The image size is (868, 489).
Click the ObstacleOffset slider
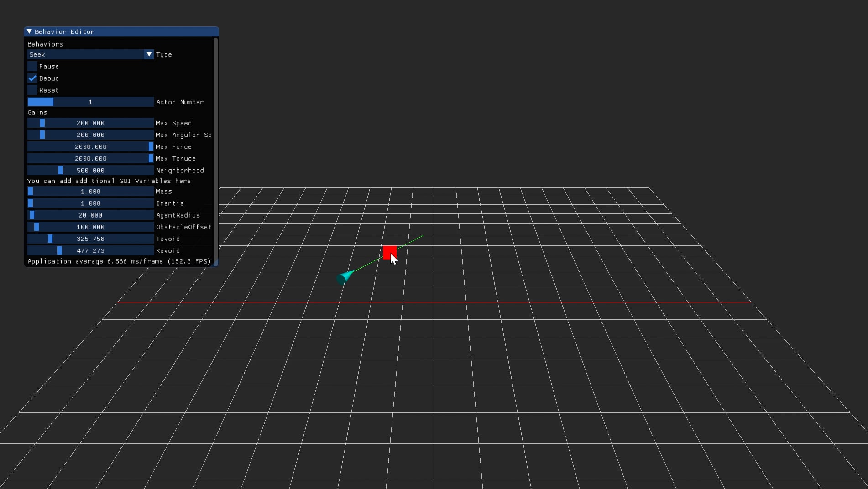90,227
